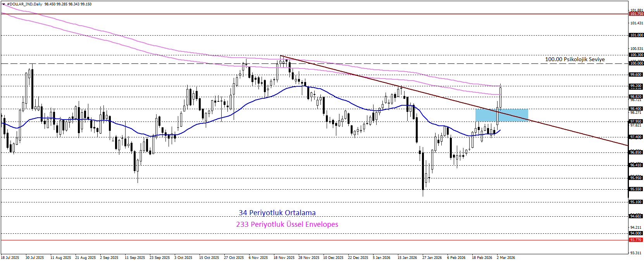Viewport: 644px width, 262px height.
Task: Click the 3 Oct 2025 date marker
Action: tap(183, 258)
